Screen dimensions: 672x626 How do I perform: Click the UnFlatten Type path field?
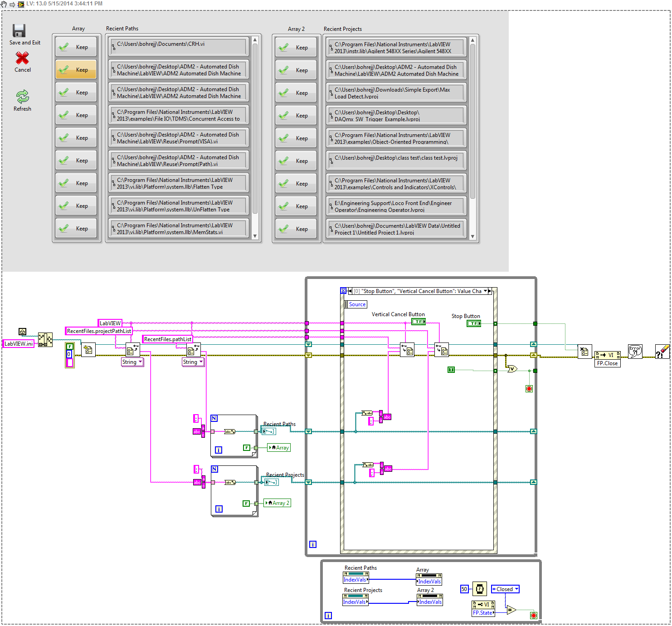179,205
